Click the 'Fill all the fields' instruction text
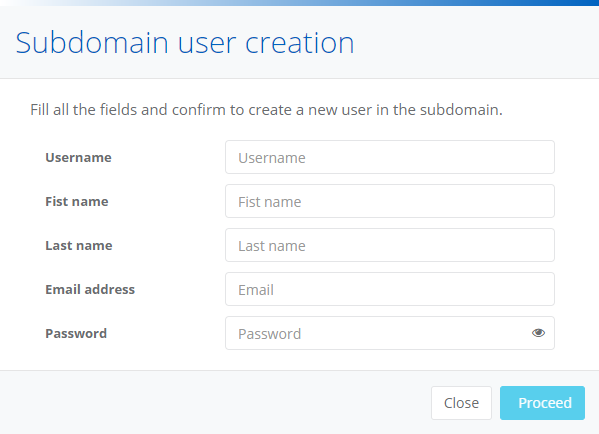The width and height of the screenshot is (599, 434). pos(266,110)
